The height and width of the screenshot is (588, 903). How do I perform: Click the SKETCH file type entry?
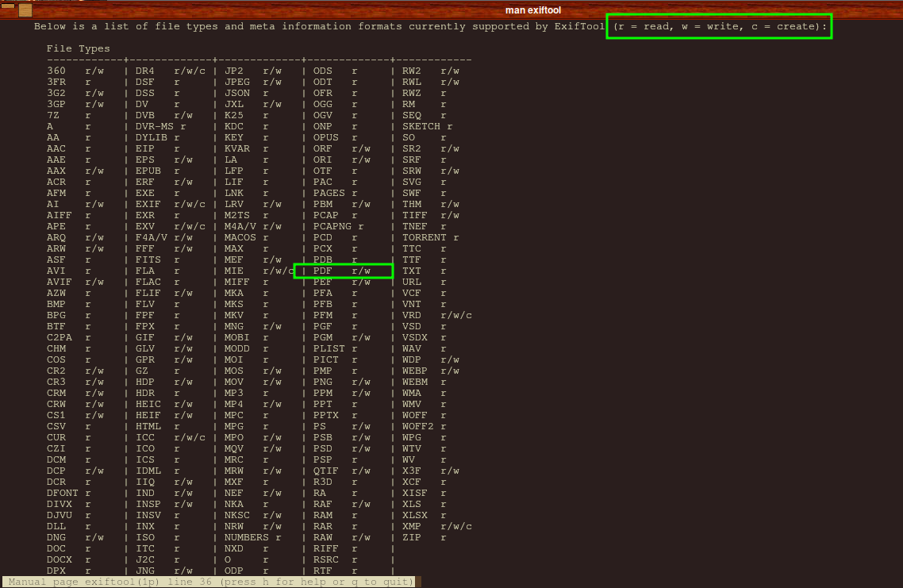coord(427,126)
